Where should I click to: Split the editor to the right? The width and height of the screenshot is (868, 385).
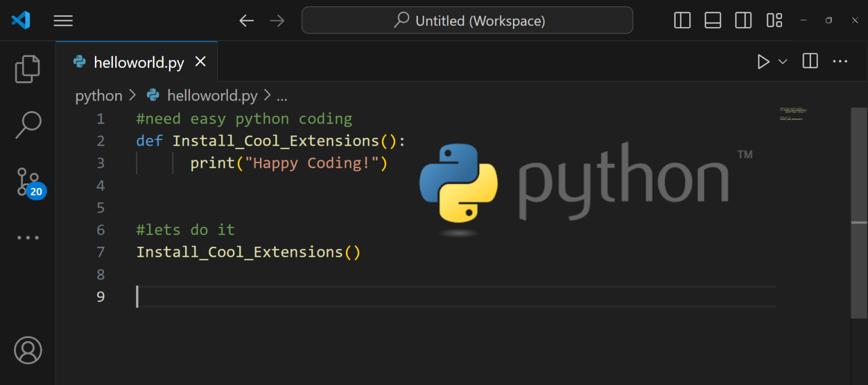[810, 61]
